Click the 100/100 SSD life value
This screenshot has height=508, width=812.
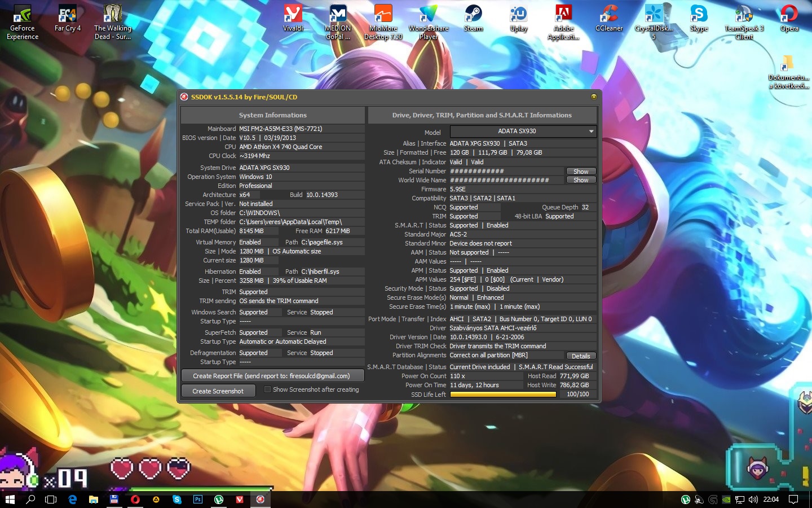click(577, 394)
